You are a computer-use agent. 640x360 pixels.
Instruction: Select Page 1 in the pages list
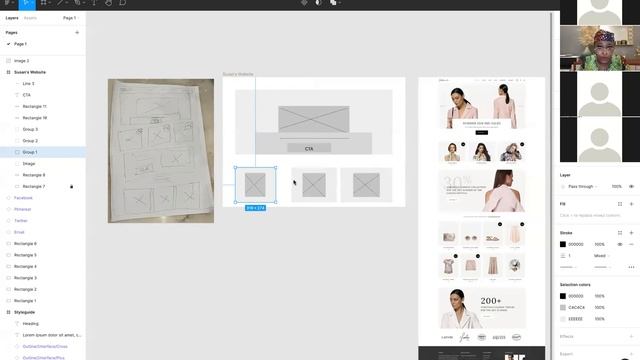(x=20, y=44)
